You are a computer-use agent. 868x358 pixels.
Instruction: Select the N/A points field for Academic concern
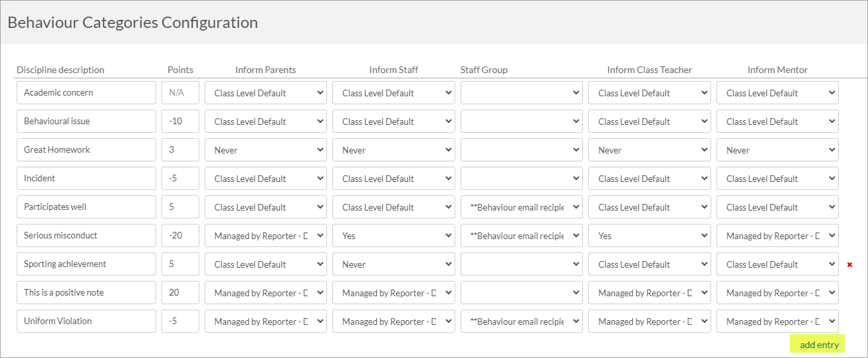pos(180,93)
